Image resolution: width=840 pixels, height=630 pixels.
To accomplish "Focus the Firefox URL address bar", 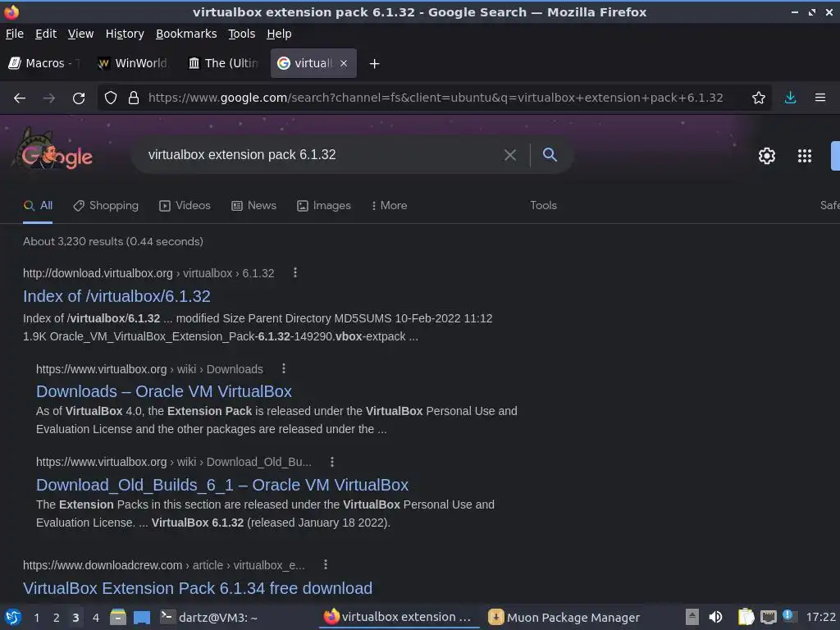I will coord(436,98).
